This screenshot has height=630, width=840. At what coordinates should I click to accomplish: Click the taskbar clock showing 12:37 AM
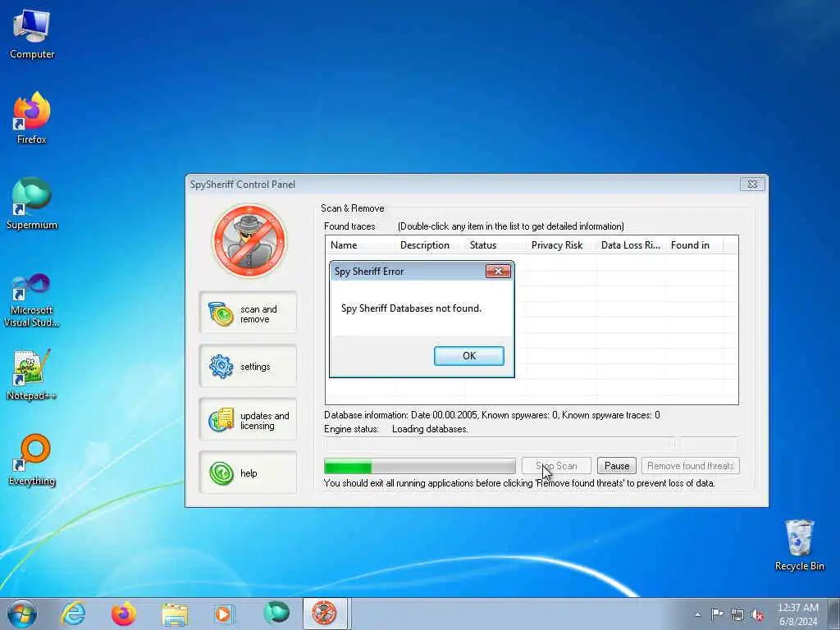coord(798,614)
